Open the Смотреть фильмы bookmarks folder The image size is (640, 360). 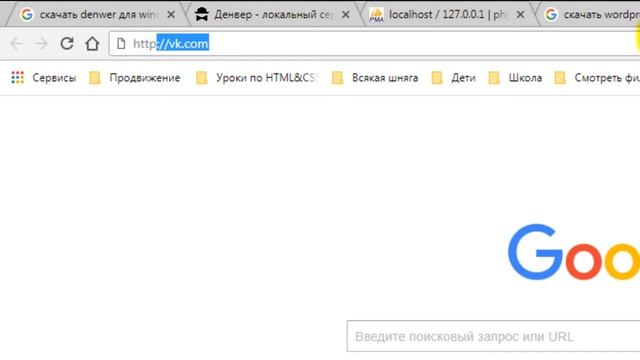tap(597, 78)
